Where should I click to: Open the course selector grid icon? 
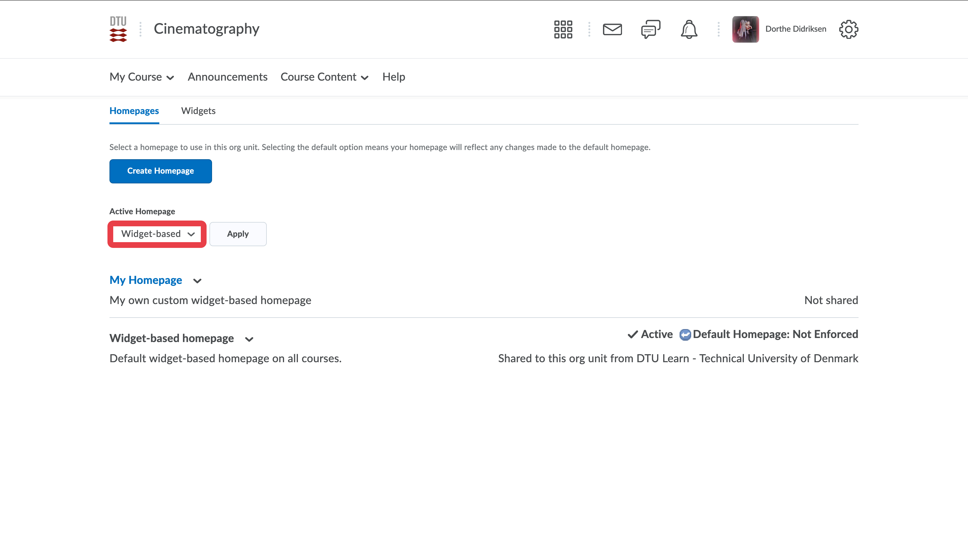563,29
